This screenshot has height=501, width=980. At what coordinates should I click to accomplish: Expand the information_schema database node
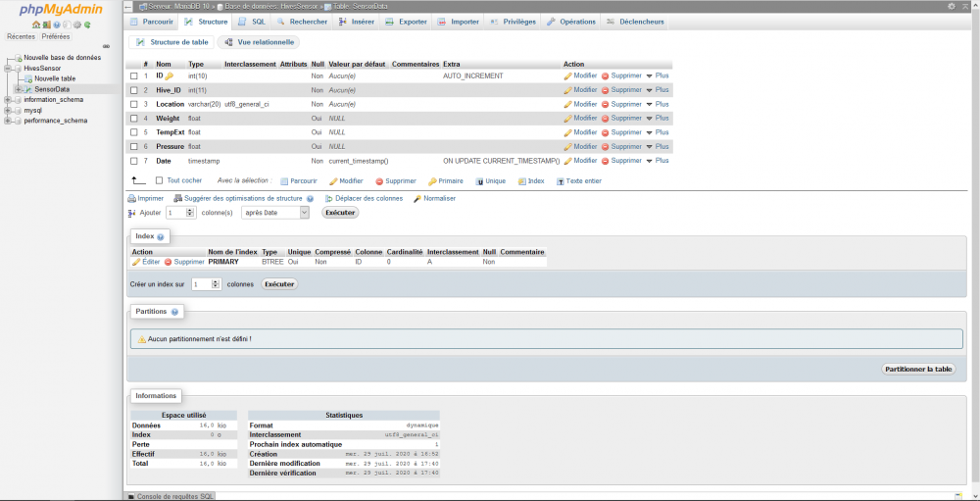[x=7, y=100]
